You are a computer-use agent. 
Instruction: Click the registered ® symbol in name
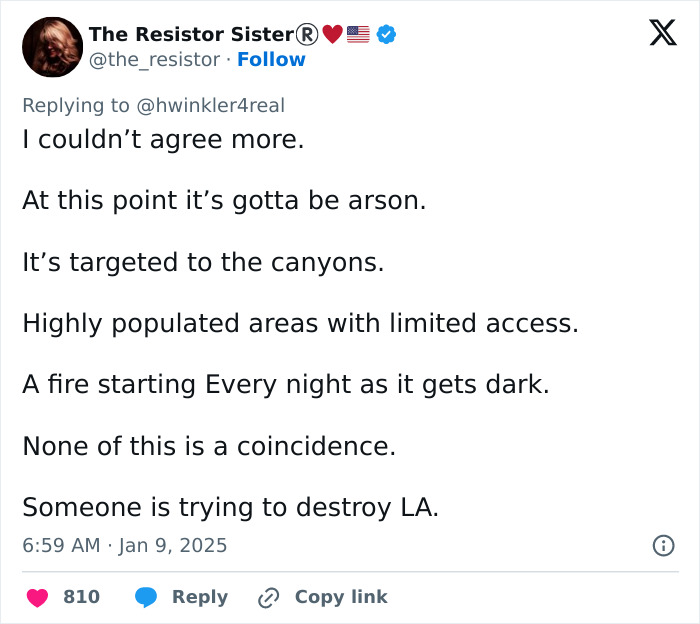click(307, 34)
